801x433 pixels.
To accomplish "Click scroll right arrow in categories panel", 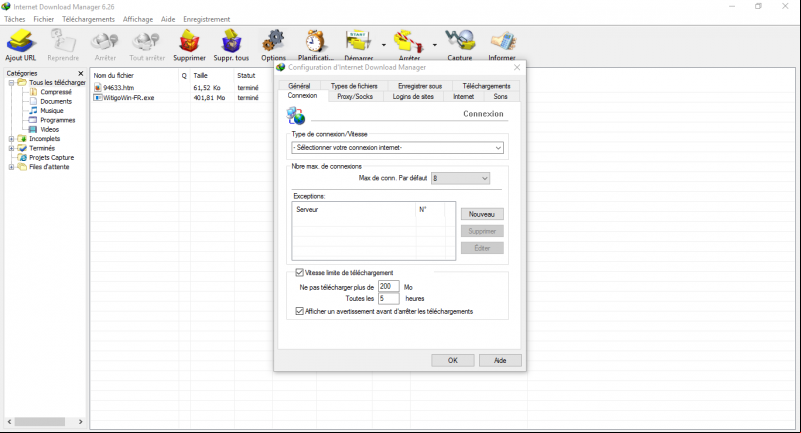I will (80, 422).
